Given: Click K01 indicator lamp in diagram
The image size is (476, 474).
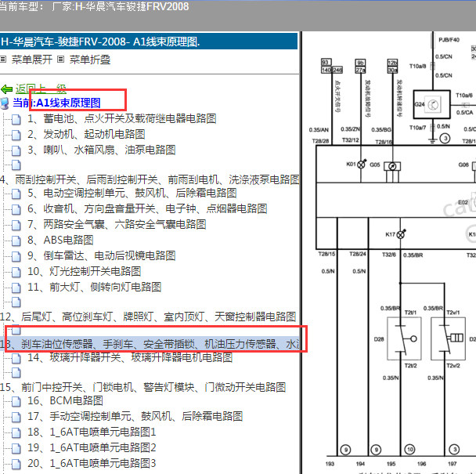Looking at the screenshot, I should pyautogui.click(x=361, y=165).
